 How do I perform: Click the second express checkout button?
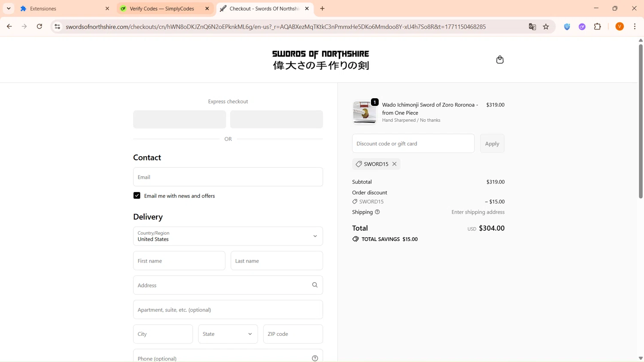click(276, 119)
